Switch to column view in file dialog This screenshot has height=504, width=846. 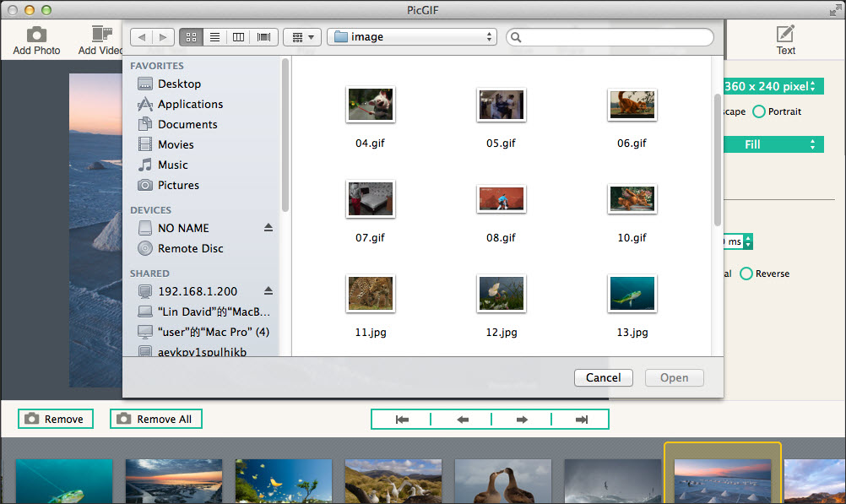point(238,36)
